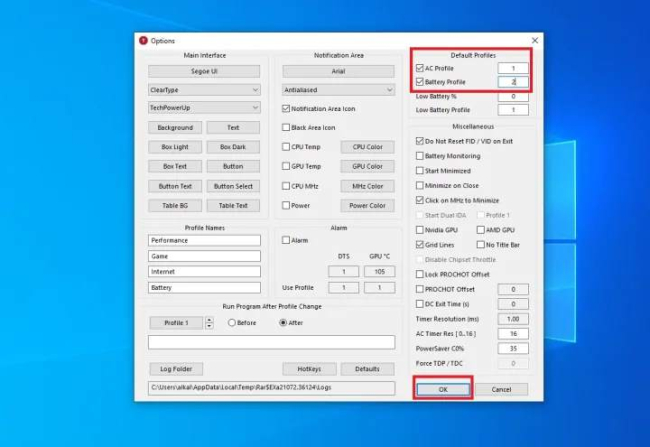Click the red ThrottleStop icon in title bar
Image resolution: width=650 pixels, height=447 pixels.
coord(143,41)
